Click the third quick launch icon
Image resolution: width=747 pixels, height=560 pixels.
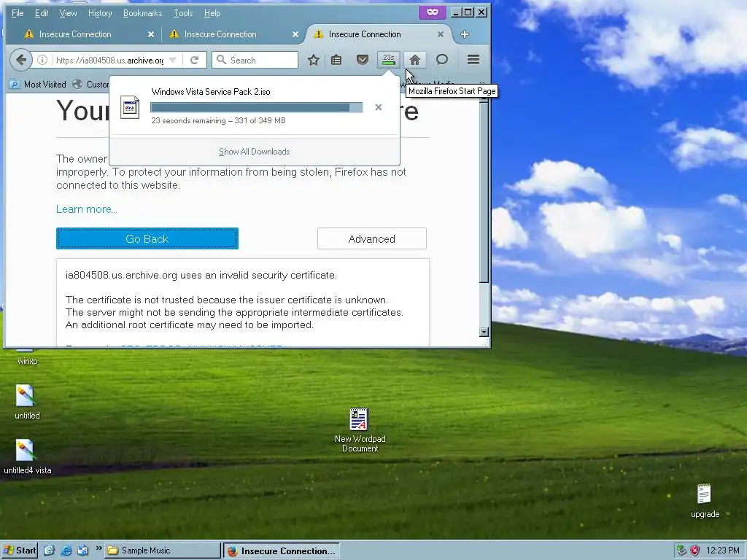click(x=83, y=551)
